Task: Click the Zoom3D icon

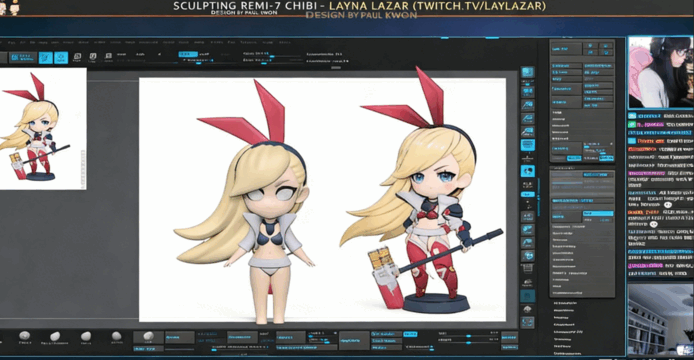Action: tap(527, 243)
